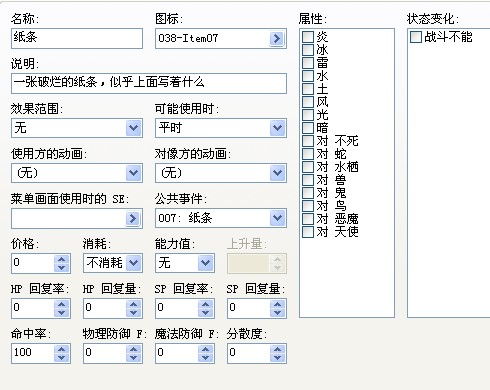Check the 对 不死 attribute checkbox

308,141
